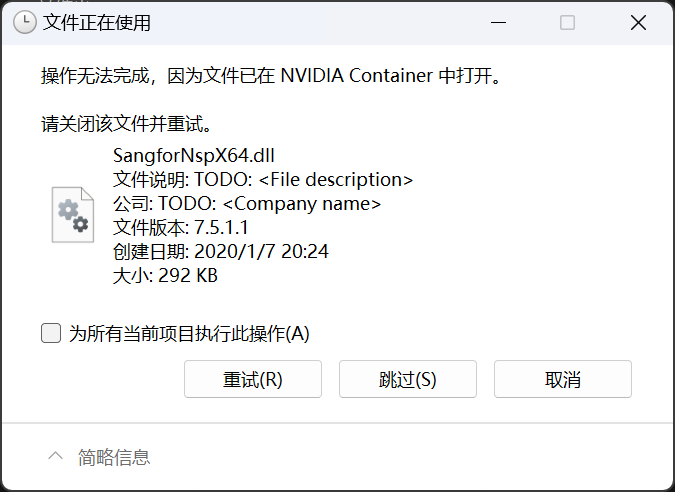Click the 文件正在使用 title text

tap(97, 23)
